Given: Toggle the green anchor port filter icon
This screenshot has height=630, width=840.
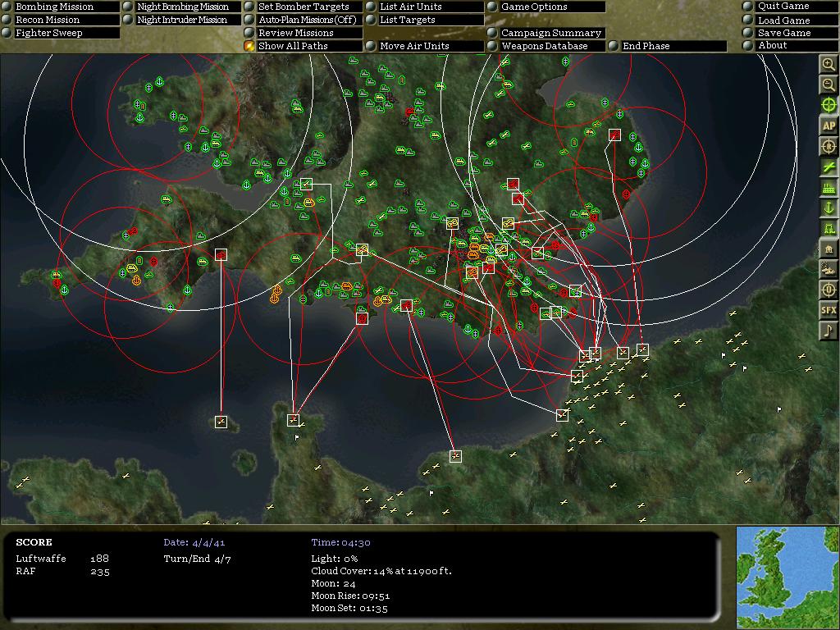Looking at the screenshot, I should pyautogui.click(x=829, y=208).
